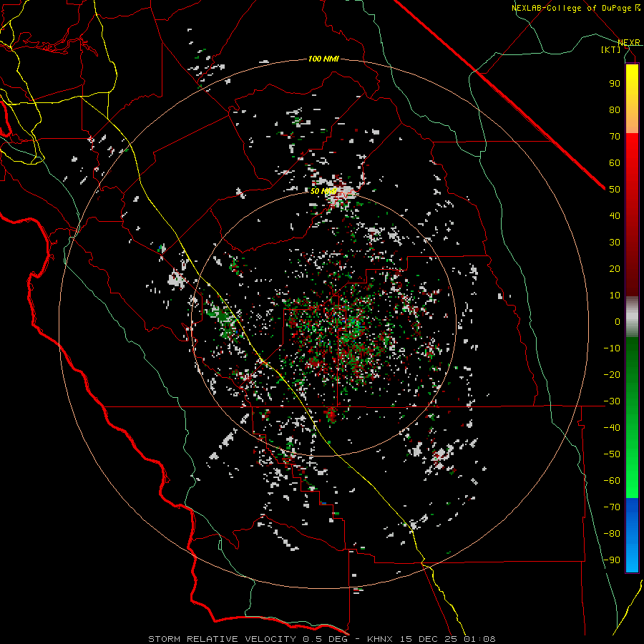Click the 60 label on velocity scale
Viewport: 644px width, 644px height.
click(615, 162)
